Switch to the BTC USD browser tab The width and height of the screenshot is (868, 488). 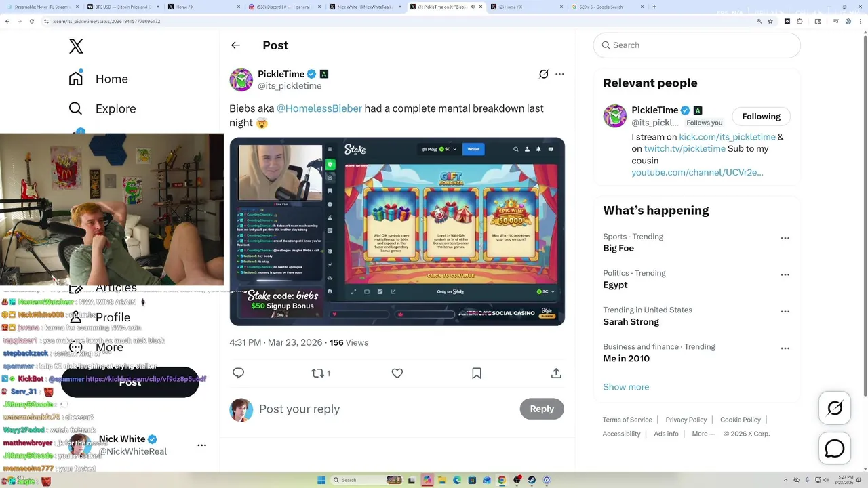123,7
